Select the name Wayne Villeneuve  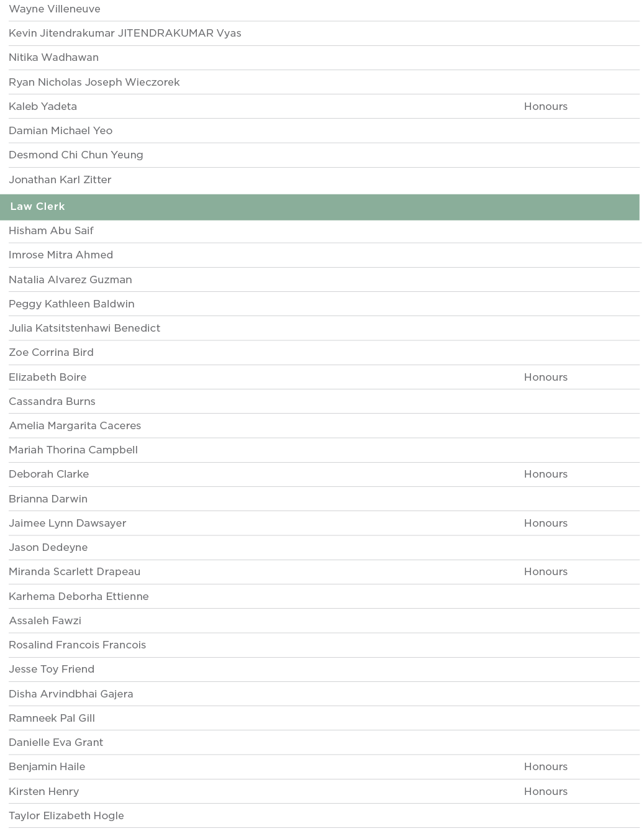pyautogui.click(x=55, y=9)
